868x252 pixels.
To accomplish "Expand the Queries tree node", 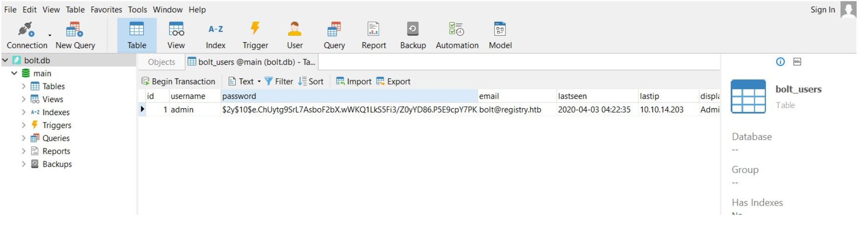I will tap(24, 138).
